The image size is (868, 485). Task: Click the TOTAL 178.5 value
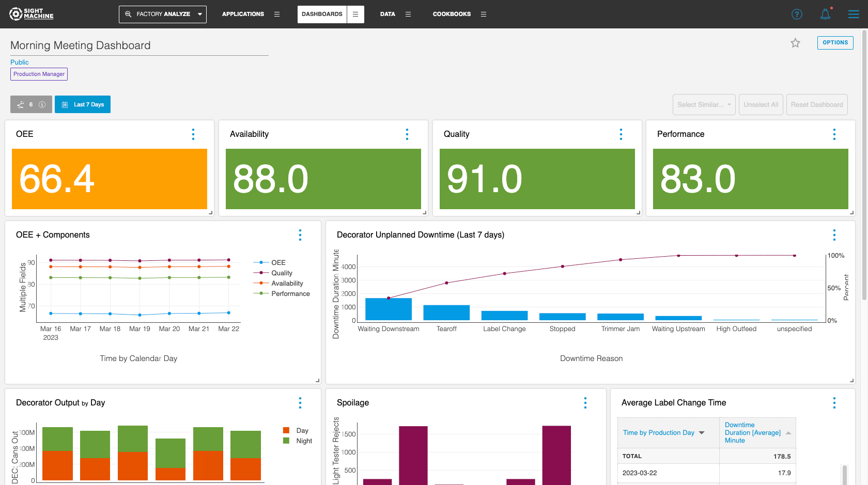click(x=782, y=457)
